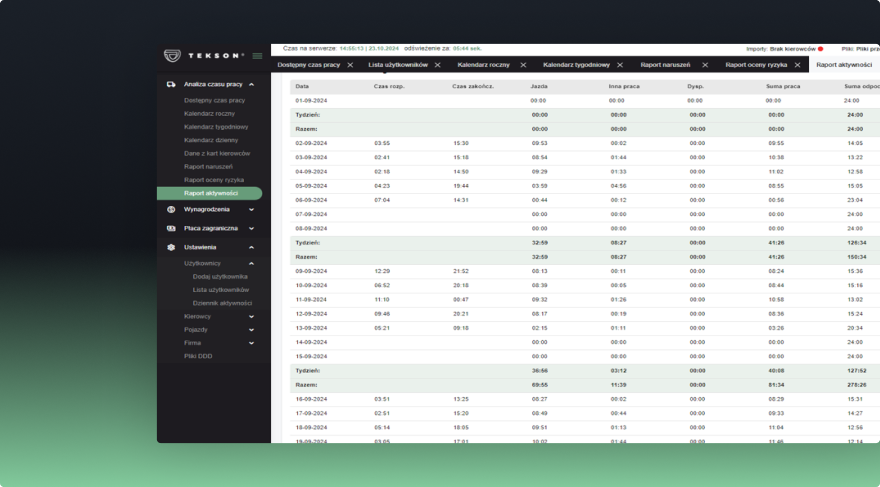Close the Dostępny czas pracy tab

(x=350, y=65)
